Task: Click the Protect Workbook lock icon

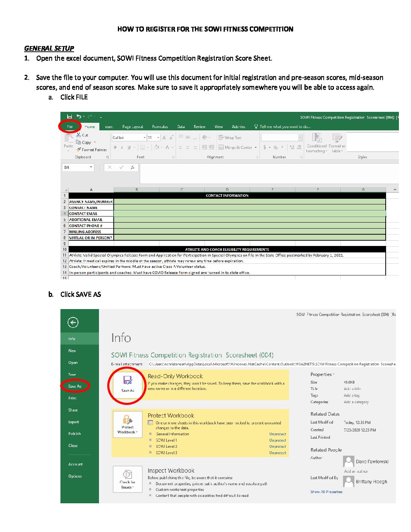Action: [x=127, y=420]
